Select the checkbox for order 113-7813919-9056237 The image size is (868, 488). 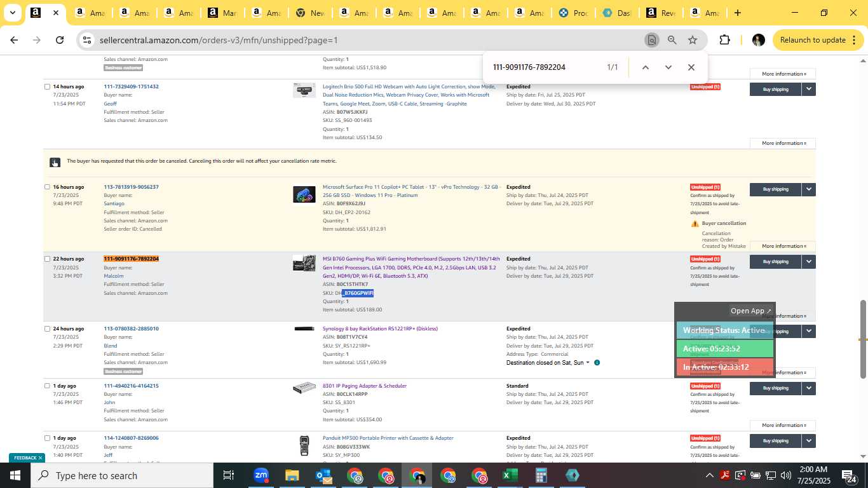click(x=47, y=187)
